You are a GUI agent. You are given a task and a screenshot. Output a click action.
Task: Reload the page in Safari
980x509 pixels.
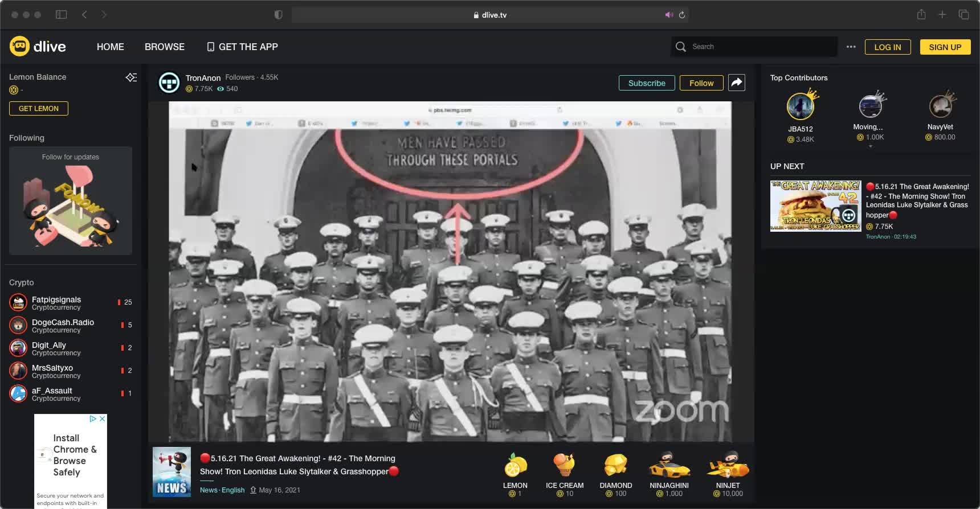pyautogui.click(x=681, y=15)
